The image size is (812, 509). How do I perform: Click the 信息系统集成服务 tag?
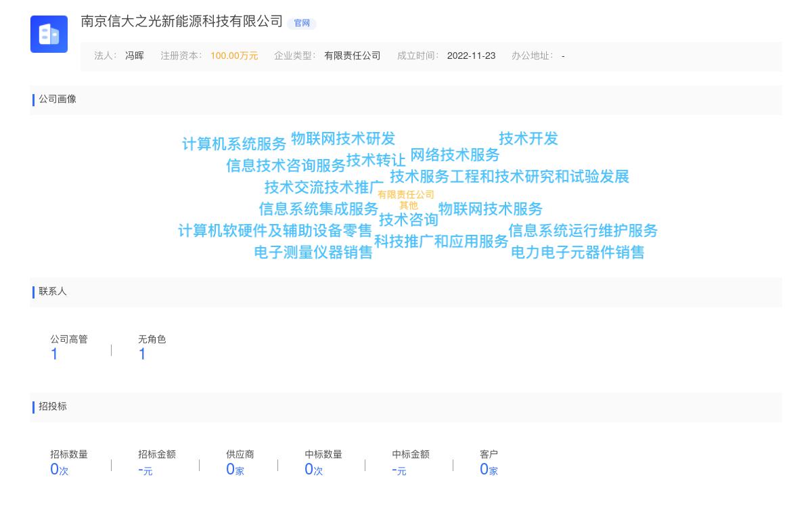pyautogui.click(x=319, y=209)
